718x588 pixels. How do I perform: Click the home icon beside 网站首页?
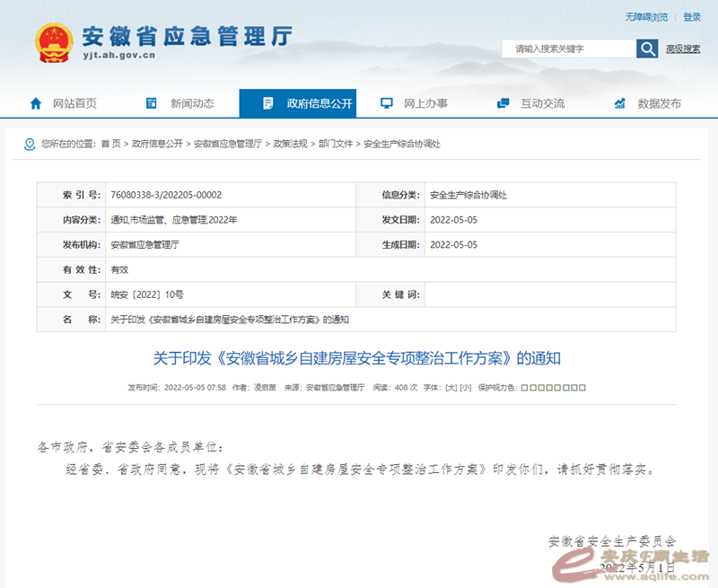[x=36, y=103]
